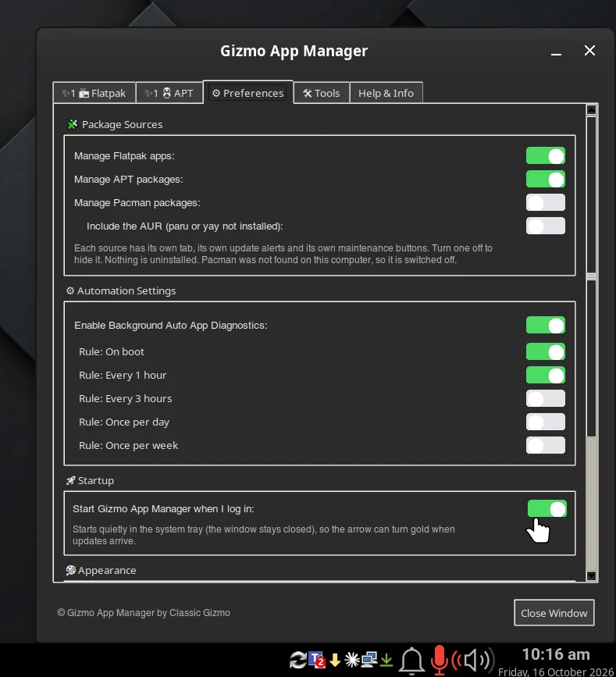The width and height of the screenshot is (616, 677).
Task: Open the clock showing 10:16 am
Action: [x=556, y=654]
